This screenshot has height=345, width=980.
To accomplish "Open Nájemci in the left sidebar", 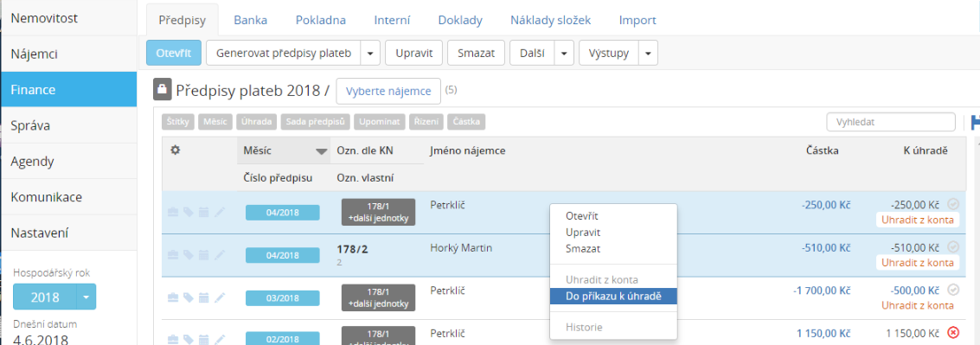I will pyautogui.click(x=68, y=54).
